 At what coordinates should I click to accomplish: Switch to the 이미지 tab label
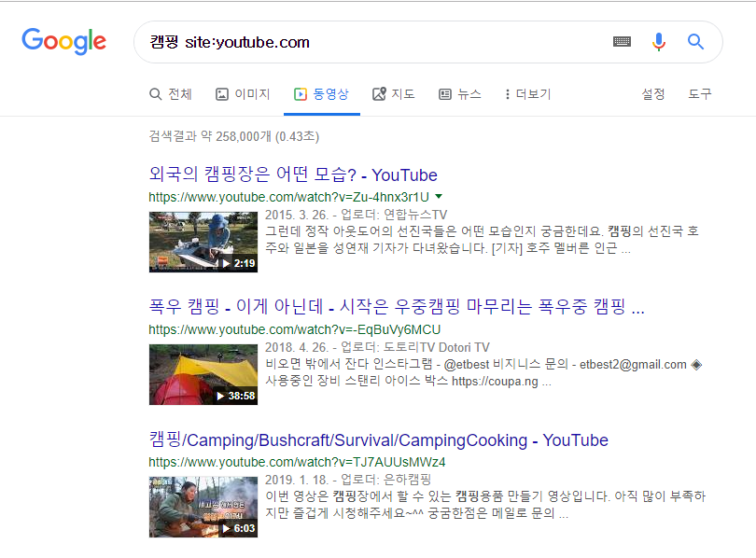[252, 94]
